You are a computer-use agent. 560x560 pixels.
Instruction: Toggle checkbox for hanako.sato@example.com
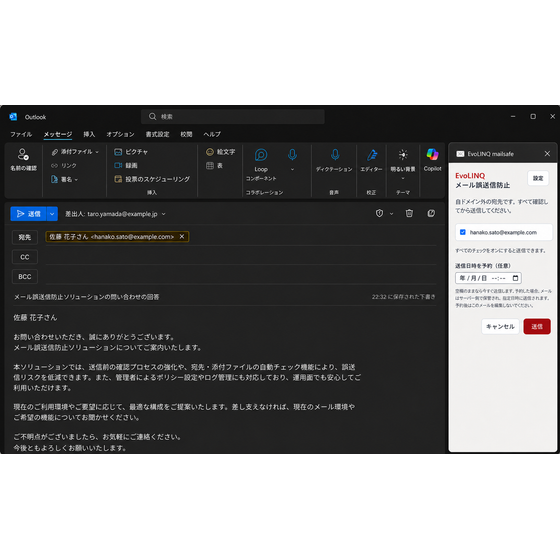[x=462, y=232]
